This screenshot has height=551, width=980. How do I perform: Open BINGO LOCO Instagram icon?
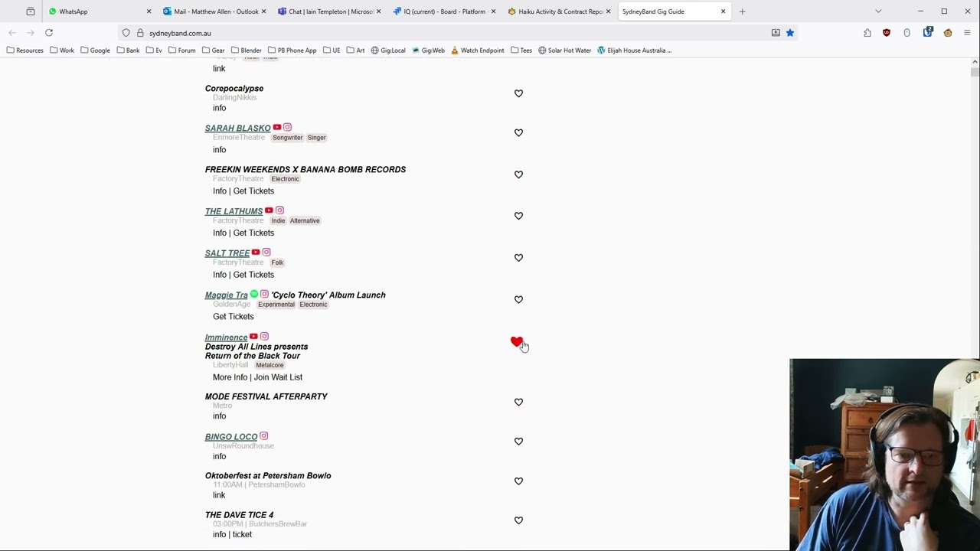263,436
